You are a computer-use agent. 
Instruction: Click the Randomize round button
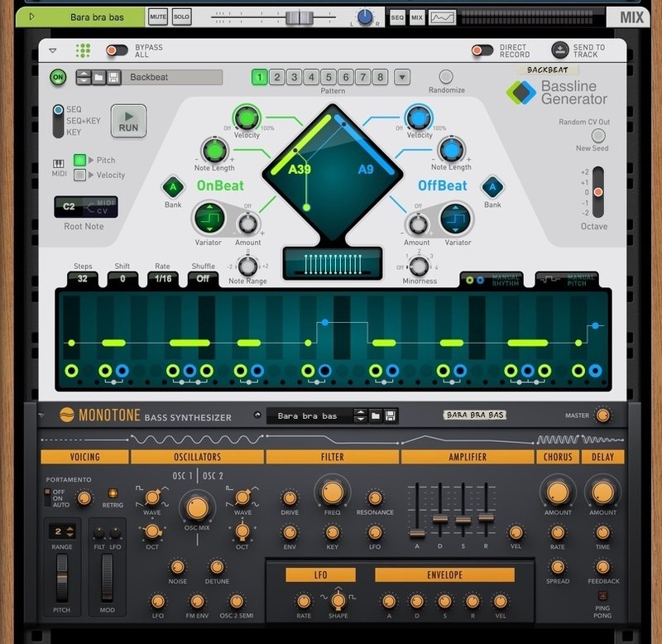point(446,76)
